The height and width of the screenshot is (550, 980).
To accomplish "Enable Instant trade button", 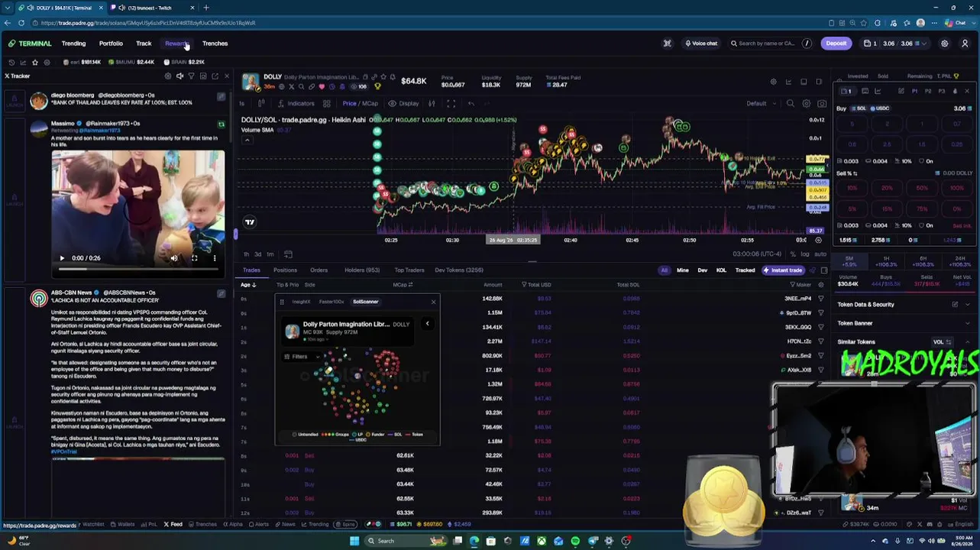I will tap(782, 270).
